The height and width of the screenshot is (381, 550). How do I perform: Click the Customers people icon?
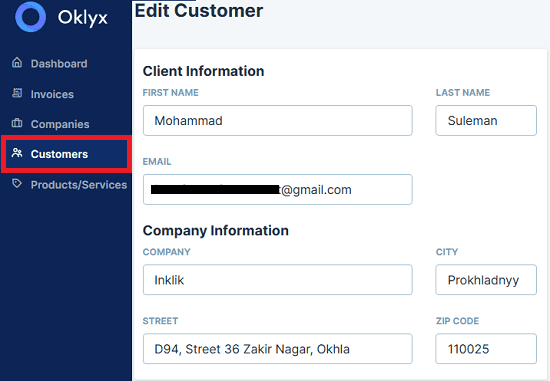click(17, 153)
